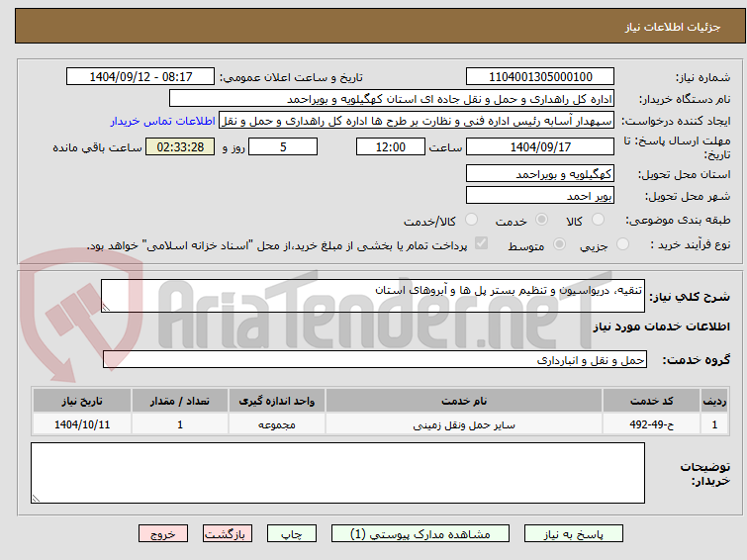Click the request creator field
747x560 pixels.
[417, 121]
